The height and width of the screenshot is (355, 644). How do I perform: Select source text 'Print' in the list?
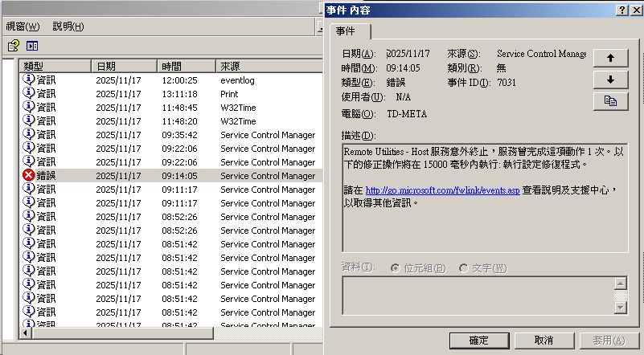tap(229, 94)
